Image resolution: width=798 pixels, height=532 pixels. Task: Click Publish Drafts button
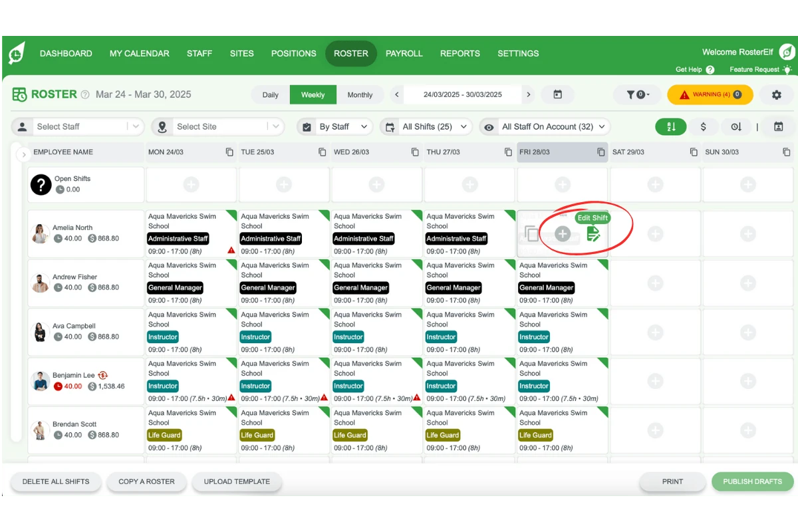click(x=753, y=481)
